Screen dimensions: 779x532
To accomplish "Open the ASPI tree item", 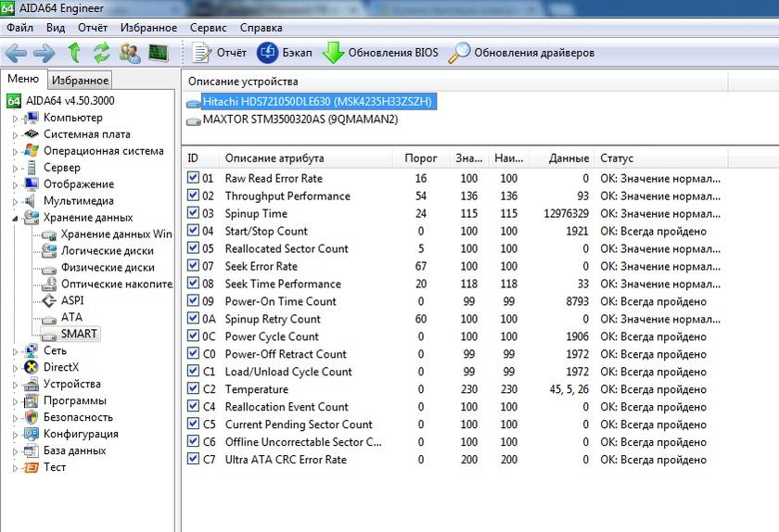I will (x=72, y=300).
